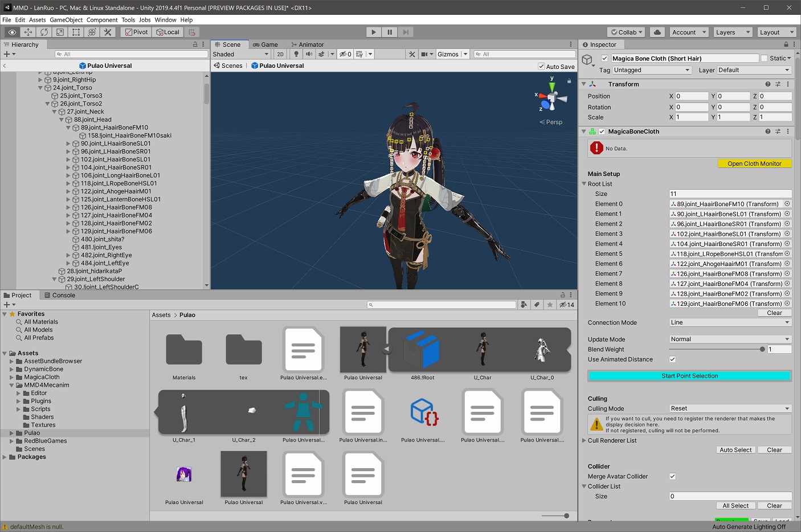The width and height of the screenshot is (801, 532).
Task: Open Scene view camera settings icon
Action: coord(424,54)
